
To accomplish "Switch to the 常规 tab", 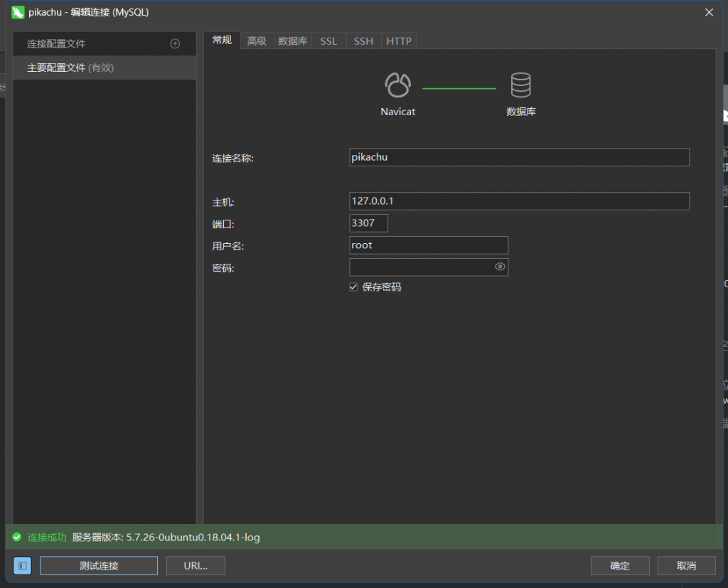I will (x=221, y=41).
